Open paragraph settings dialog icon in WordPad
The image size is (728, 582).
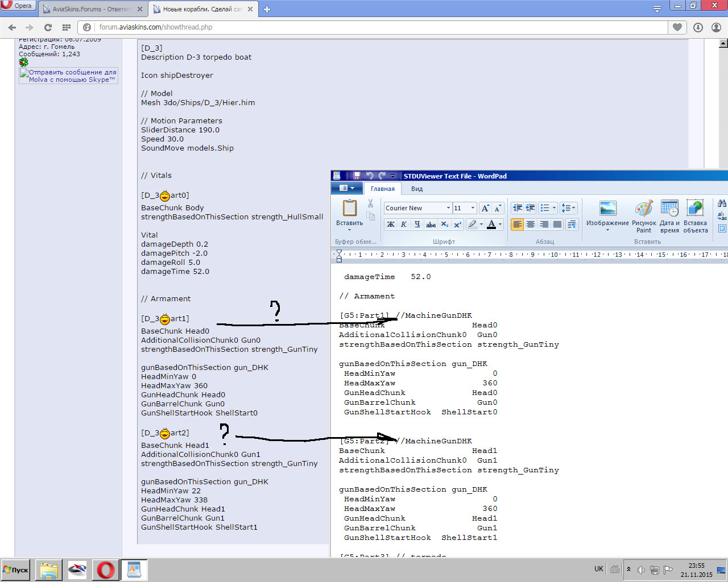[572, 225]
